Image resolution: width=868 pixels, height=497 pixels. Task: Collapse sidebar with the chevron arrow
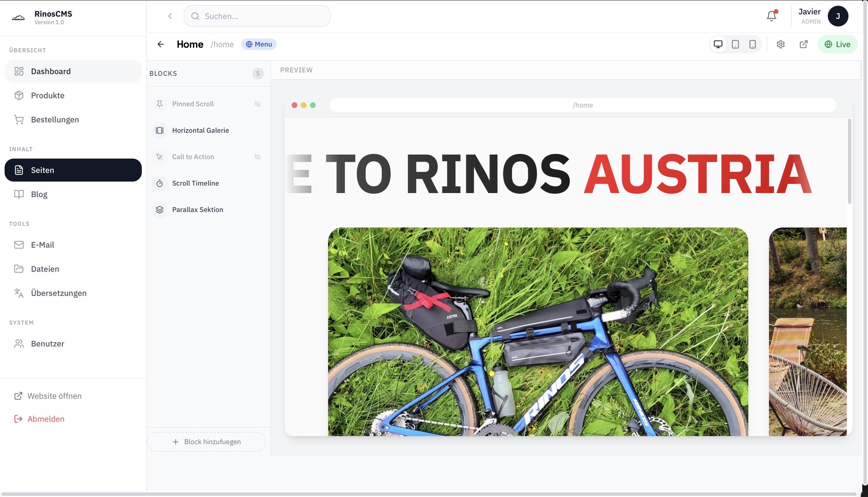tap(170, 16)
